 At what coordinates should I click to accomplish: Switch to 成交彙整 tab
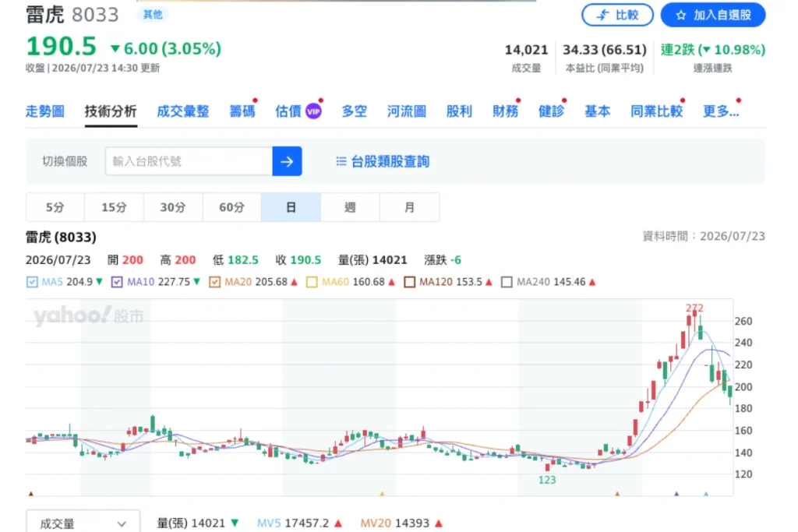pos(182,111)
